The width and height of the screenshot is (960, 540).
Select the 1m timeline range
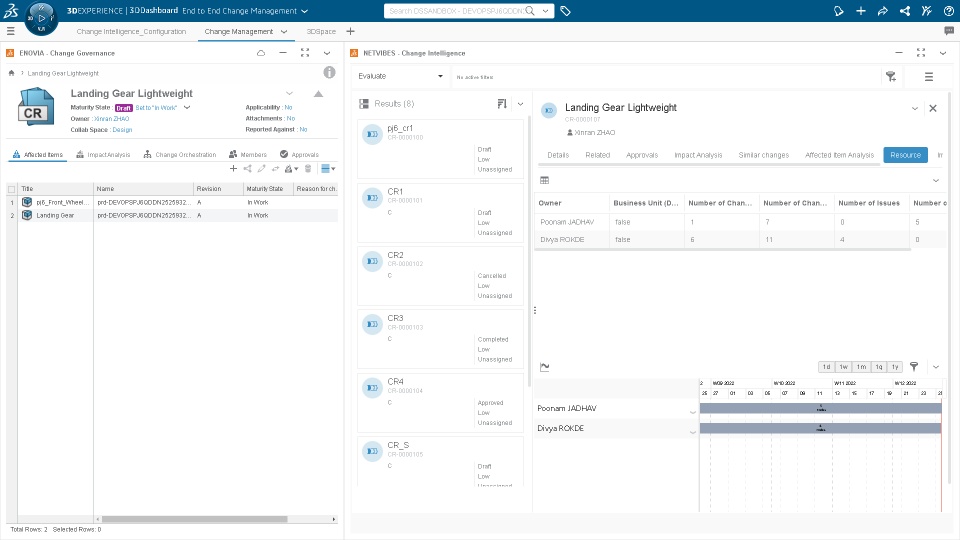(x=861, y=367)
